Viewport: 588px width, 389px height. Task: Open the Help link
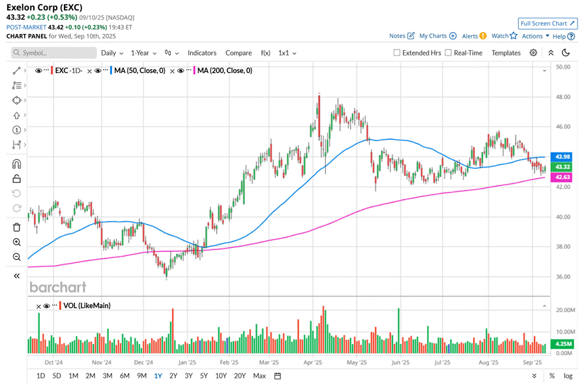click(564, 36)
